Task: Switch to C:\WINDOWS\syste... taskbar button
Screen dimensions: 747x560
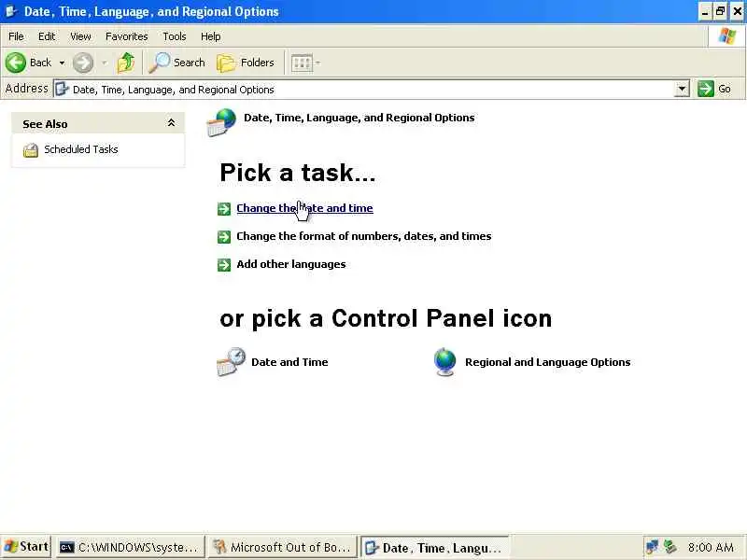Action: tap(130, 548)
